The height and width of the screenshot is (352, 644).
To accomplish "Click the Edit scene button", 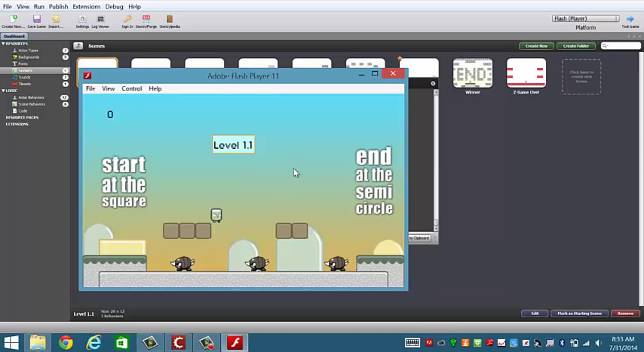I will tap(535, 314).
